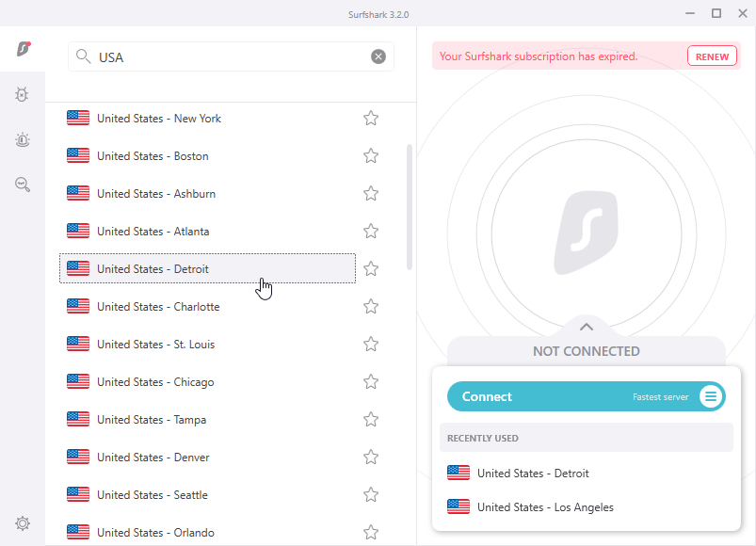Screen dimensions: 756x546
Task: Favorite United States - Tampa star
Action: pos(371,419)
